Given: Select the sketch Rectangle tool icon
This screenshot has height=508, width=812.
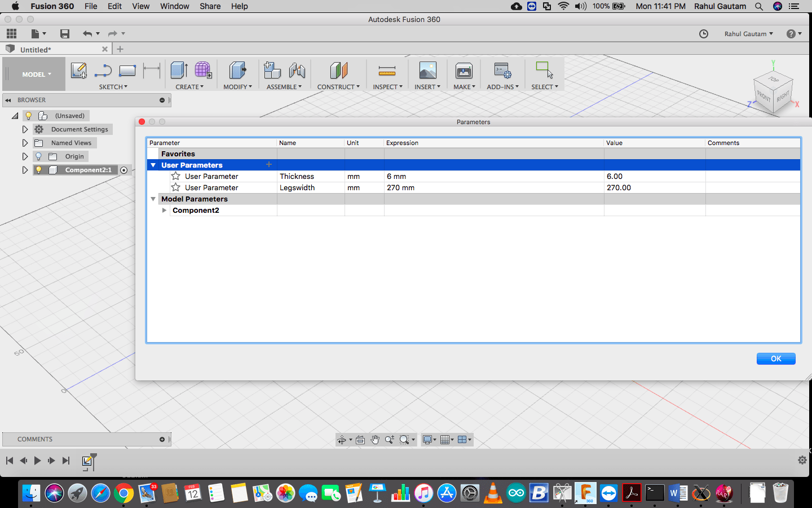Looking at the screenshot, I should pos(127,71).
